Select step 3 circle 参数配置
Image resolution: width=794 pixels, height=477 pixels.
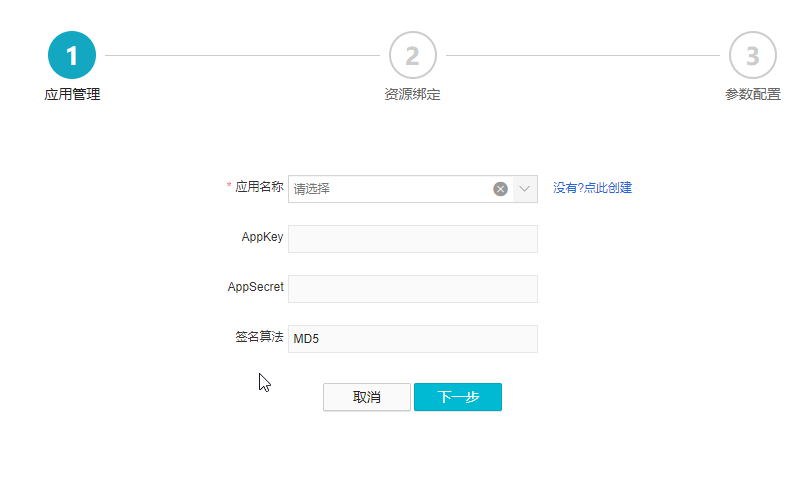(752, 55)
